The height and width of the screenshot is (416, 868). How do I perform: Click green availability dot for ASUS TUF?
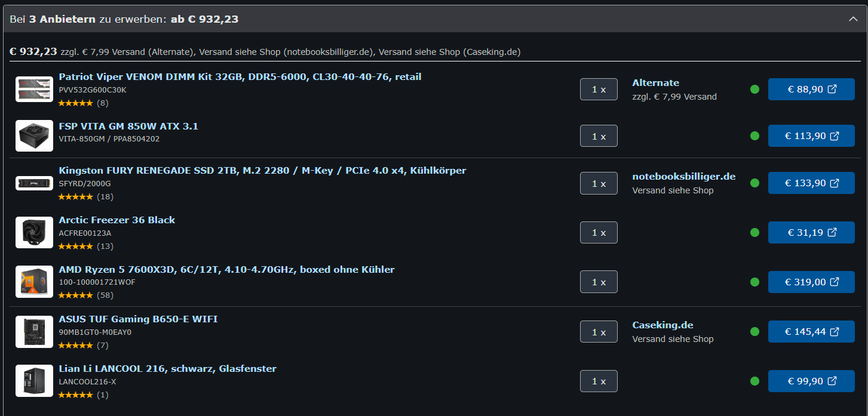754,332
